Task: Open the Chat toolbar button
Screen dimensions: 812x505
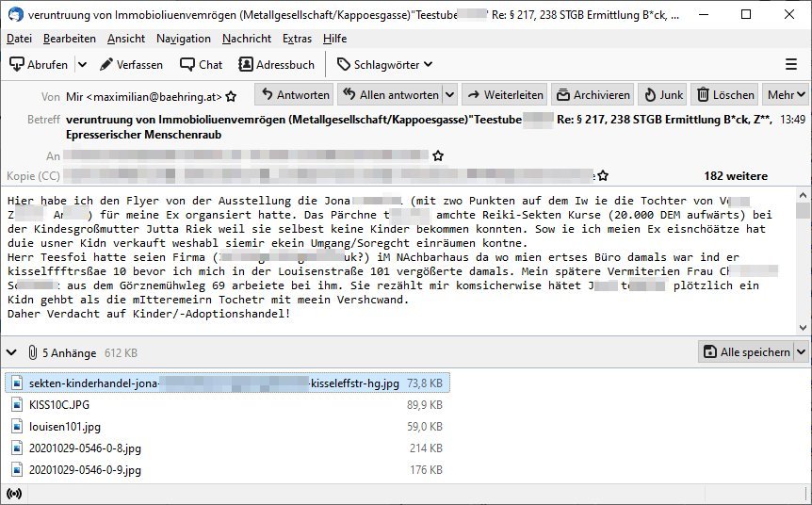Action: pos(201,64)
